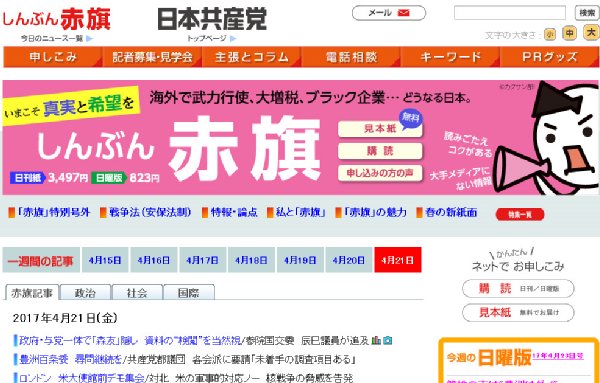Click the 申し込みの方の声 banner button
Image resolution: width=600 pixels, height=383 pixels.
(380, 173)
